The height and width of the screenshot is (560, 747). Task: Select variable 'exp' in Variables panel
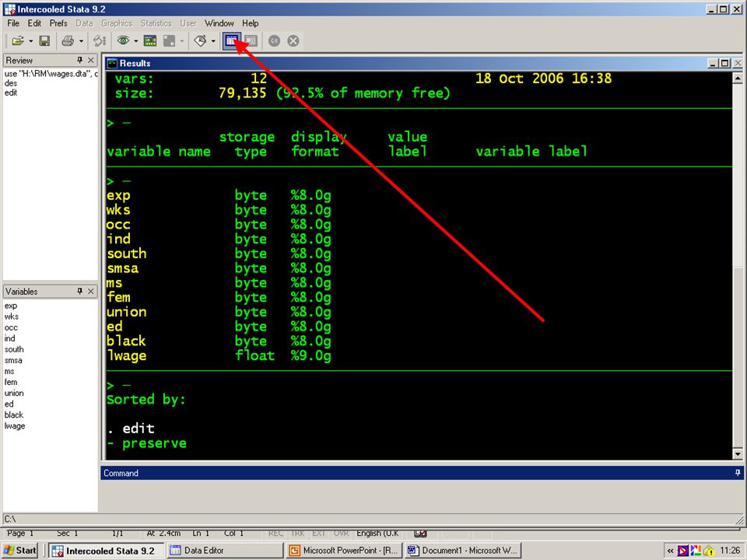point(10,306)
